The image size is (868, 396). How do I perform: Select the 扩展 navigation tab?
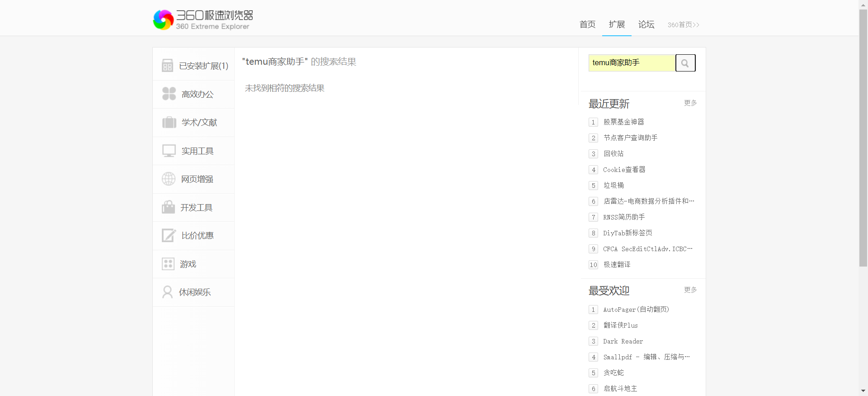coord(617,24)
